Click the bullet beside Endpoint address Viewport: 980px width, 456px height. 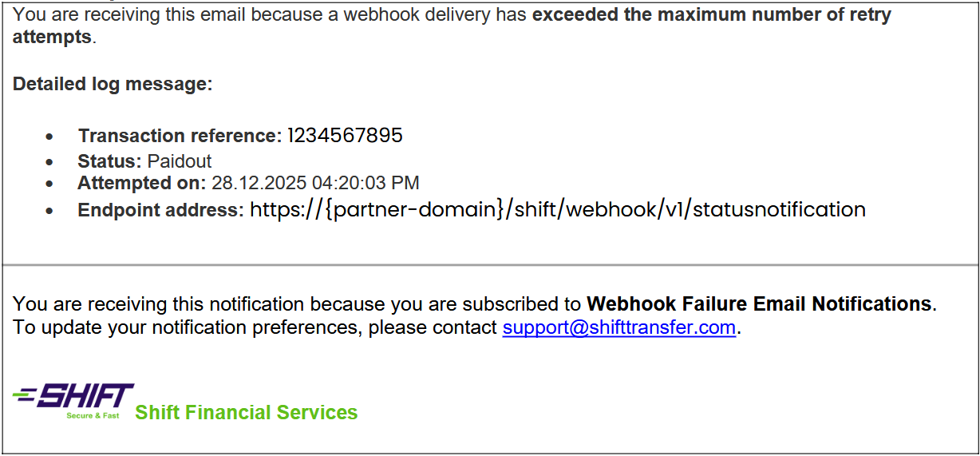(x=50, y=212)
